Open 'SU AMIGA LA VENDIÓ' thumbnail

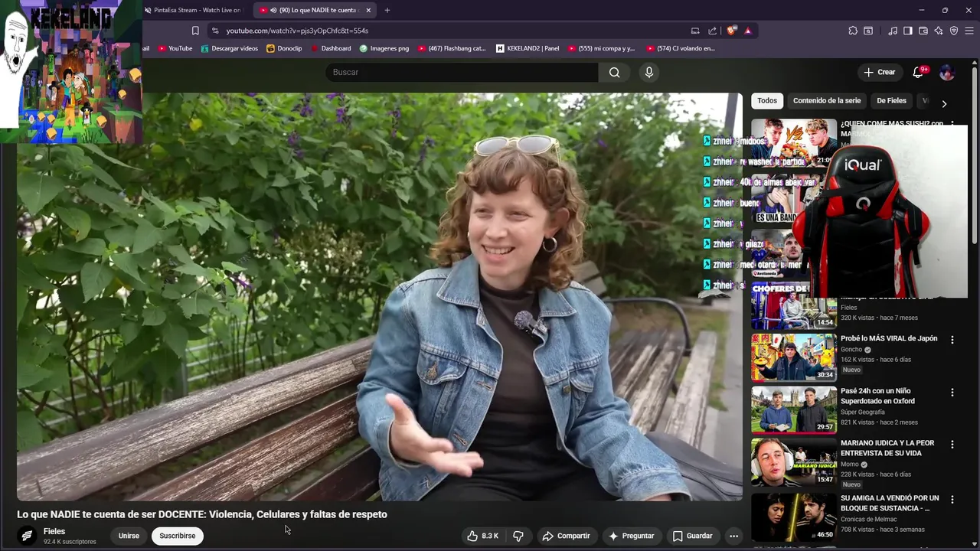tap(794, 516)
